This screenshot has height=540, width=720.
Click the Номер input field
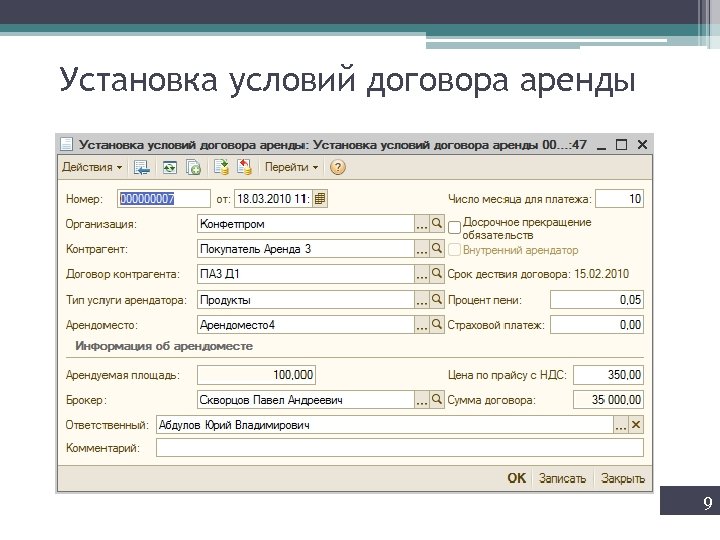163,199
